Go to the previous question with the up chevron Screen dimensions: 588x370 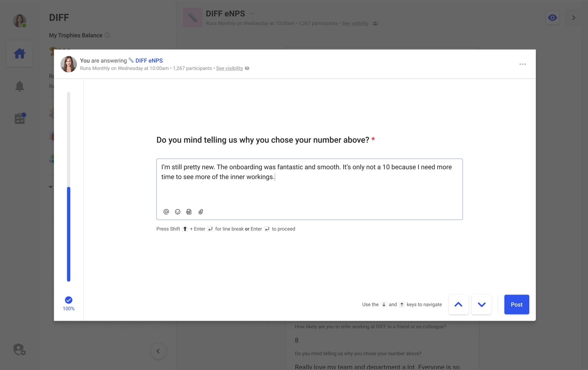[458, 305]
